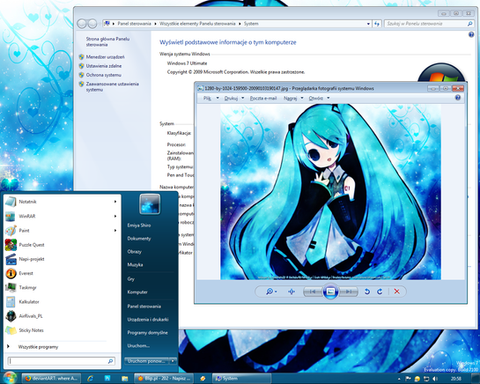Open Action Center flag in the tray
480x384 pixels.
[408, 379]
